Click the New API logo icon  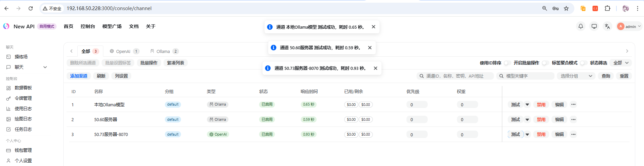[6, 26]
